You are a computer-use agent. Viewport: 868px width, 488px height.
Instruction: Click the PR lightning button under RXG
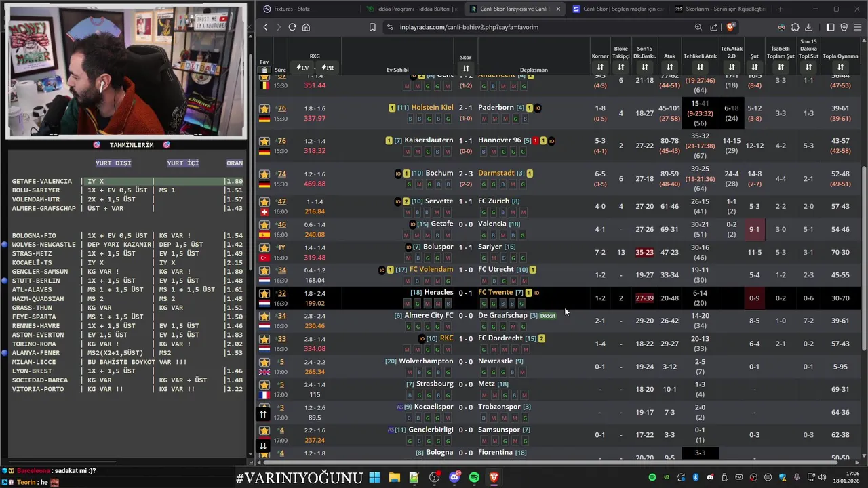pos(328,68)
